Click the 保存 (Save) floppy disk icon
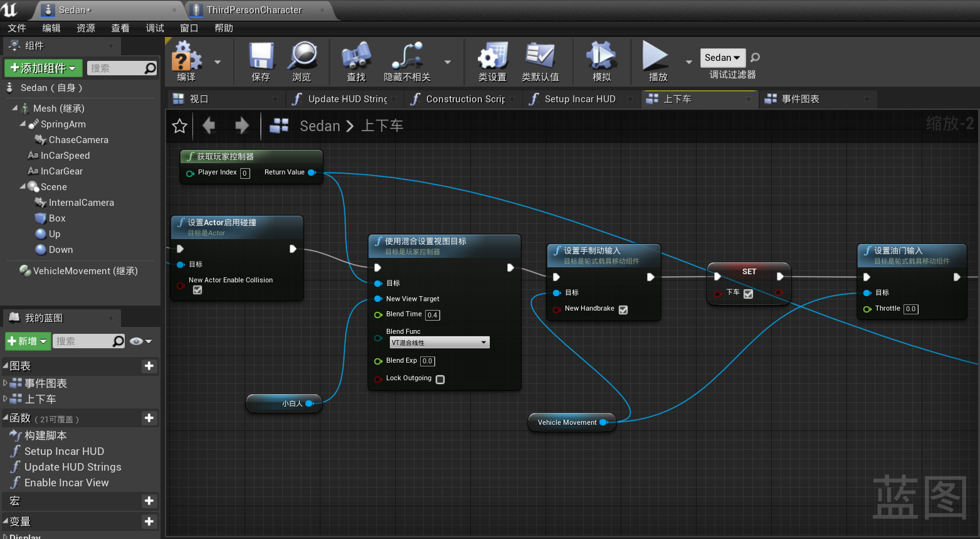The width and height of the screenshot is (980, 539). (261, 56)
